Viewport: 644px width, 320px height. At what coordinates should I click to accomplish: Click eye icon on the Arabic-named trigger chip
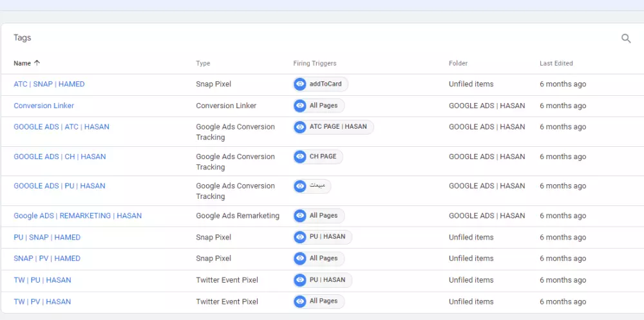point(300,186)
